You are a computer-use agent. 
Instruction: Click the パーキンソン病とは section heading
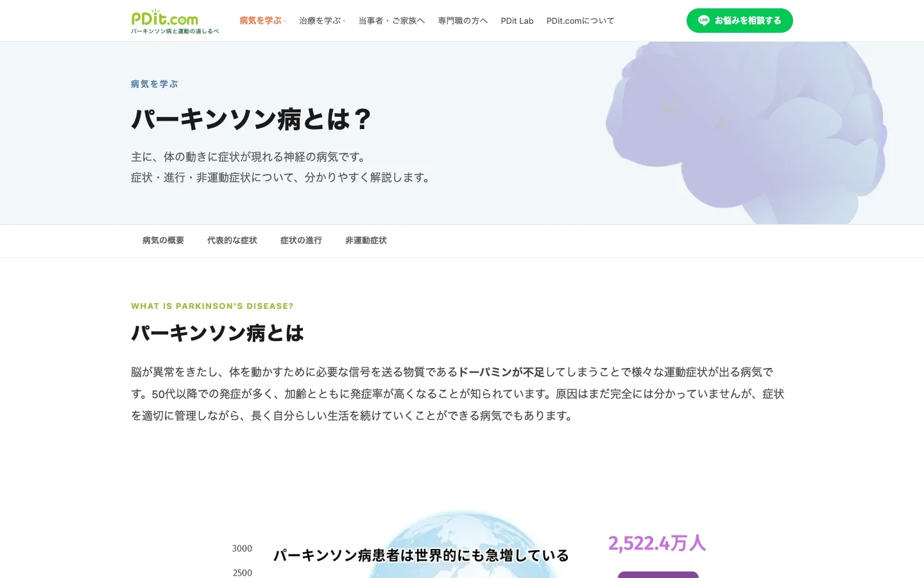pos(218,333)
